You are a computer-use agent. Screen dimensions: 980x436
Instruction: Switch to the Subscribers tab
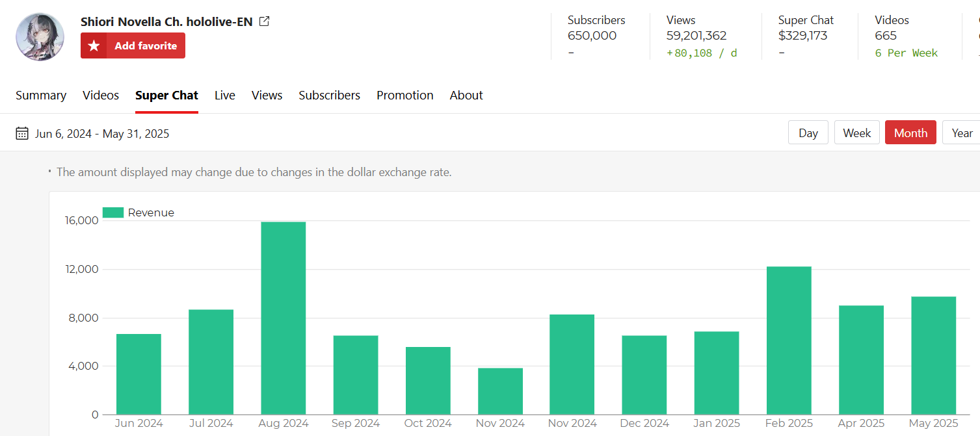tap(330, 96)
